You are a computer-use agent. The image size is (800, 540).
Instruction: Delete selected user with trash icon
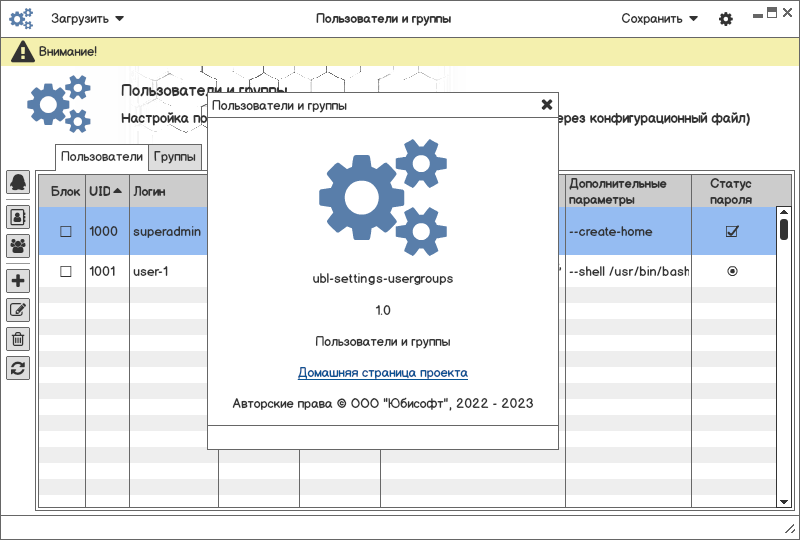pyautogui.click(x=18, y=339)
